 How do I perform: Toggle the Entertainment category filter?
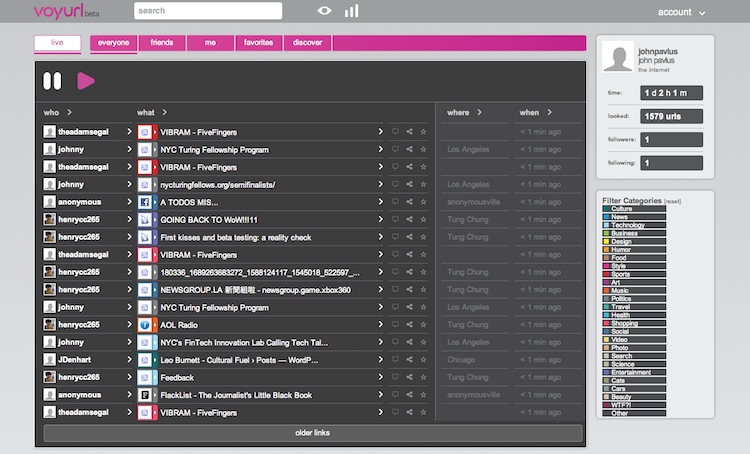[x=634, y=372]
